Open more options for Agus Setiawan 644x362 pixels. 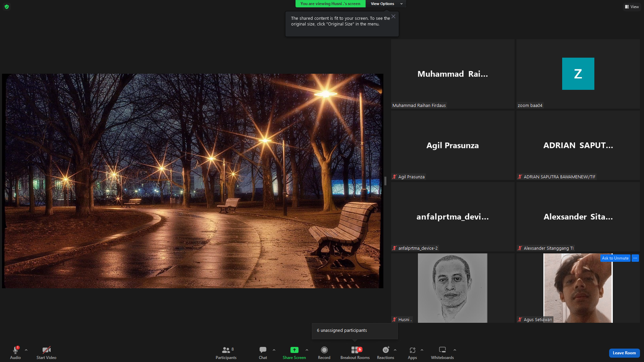click(635, 258)
